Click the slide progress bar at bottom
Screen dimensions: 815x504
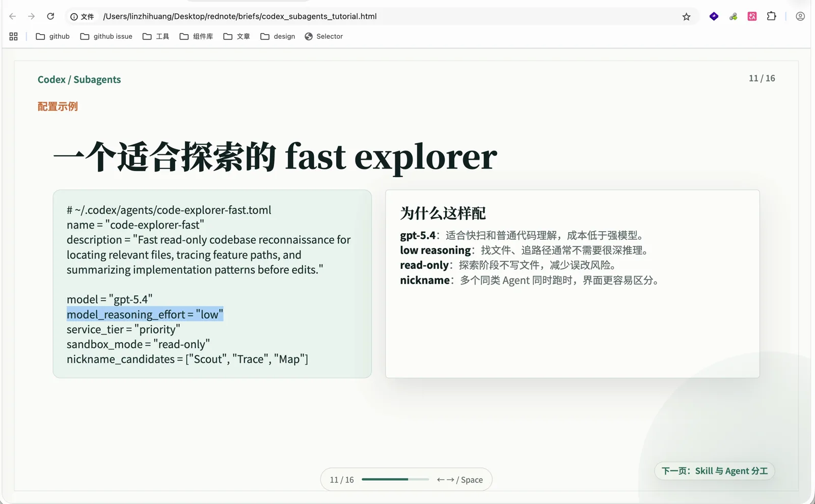[x=395, y=479]
